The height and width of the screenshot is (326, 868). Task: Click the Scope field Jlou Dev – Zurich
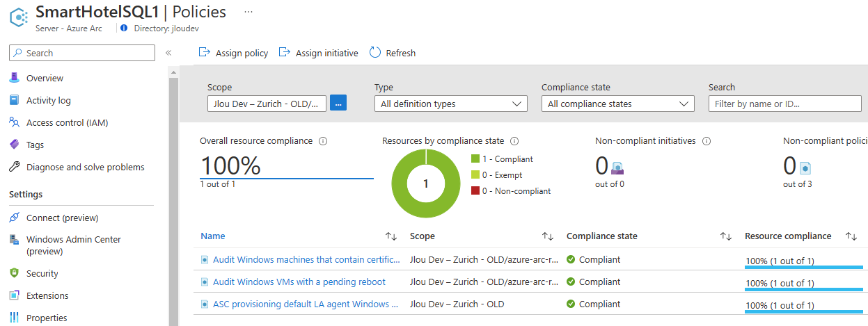pyautogui.click(x=267, y=104)
